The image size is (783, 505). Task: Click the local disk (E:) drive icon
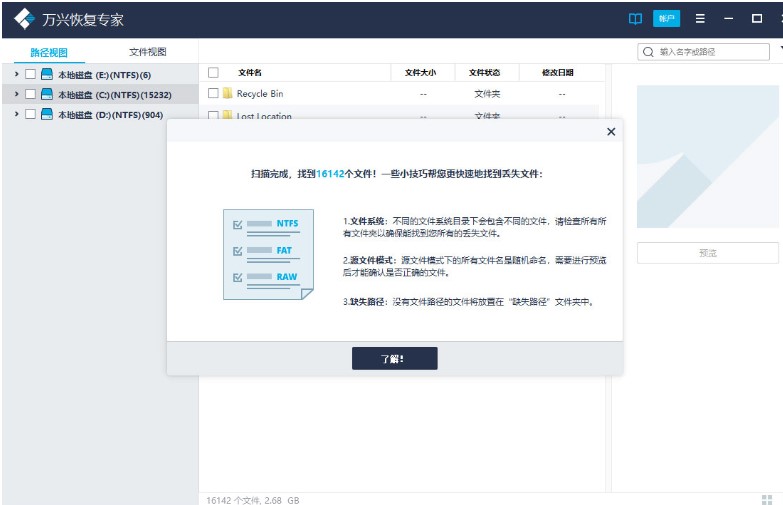(x=46, y=75)
